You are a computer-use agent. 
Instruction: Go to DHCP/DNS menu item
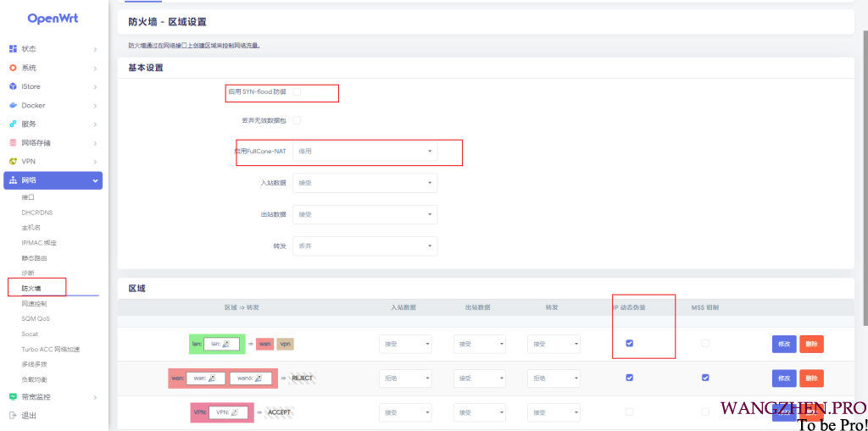(37, 213)
